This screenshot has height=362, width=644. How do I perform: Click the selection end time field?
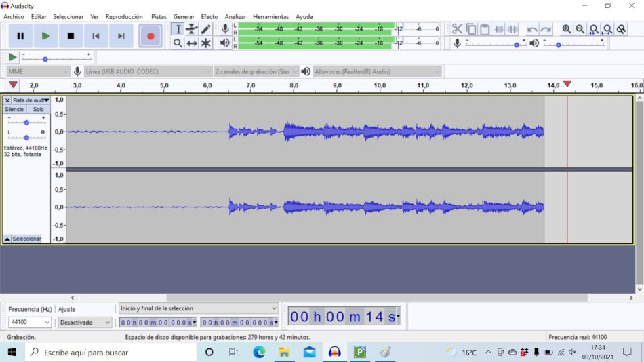[x=240, y=323]
